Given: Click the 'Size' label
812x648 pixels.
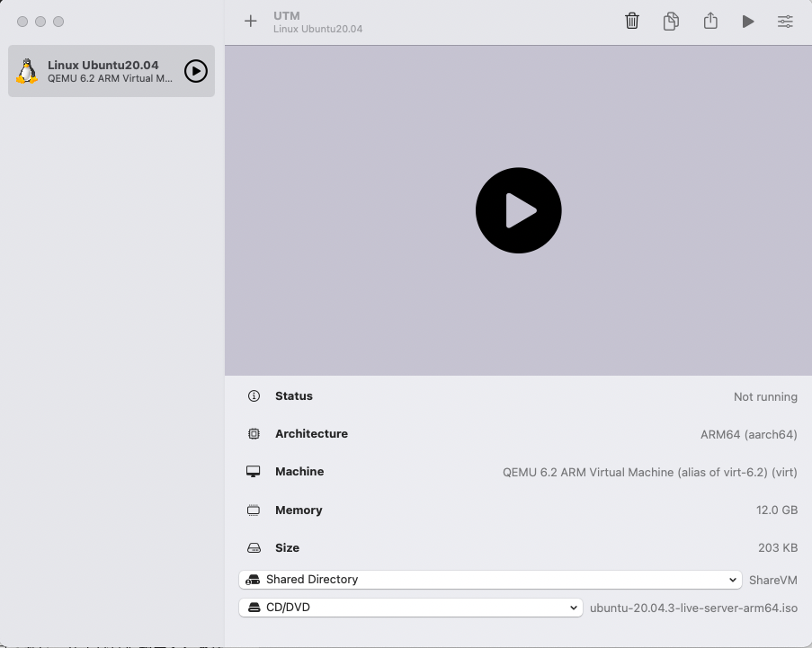Looking at the screenshot, I should (288, 547).
